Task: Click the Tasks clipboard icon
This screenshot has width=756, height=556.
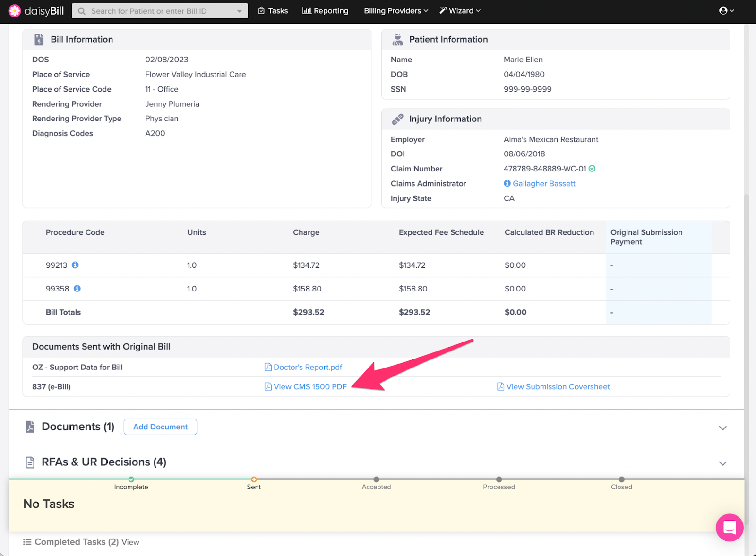Action: coord(261,11)
